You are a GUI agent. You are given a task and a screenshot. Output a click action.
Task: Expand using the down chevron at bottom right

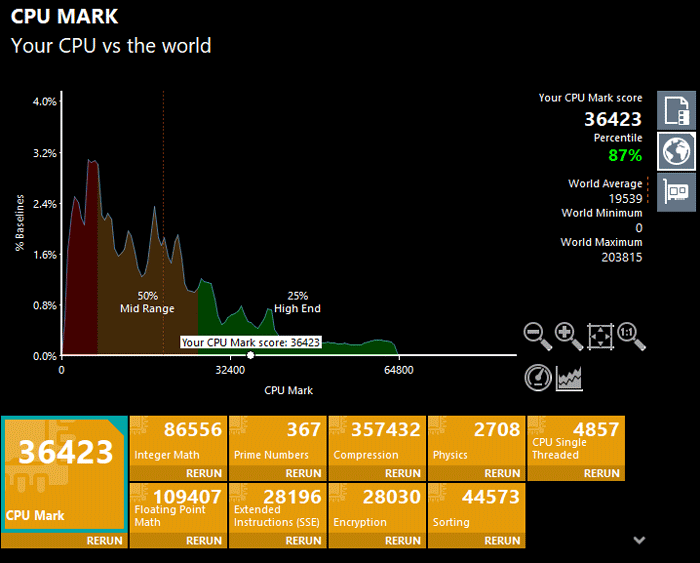639,540
